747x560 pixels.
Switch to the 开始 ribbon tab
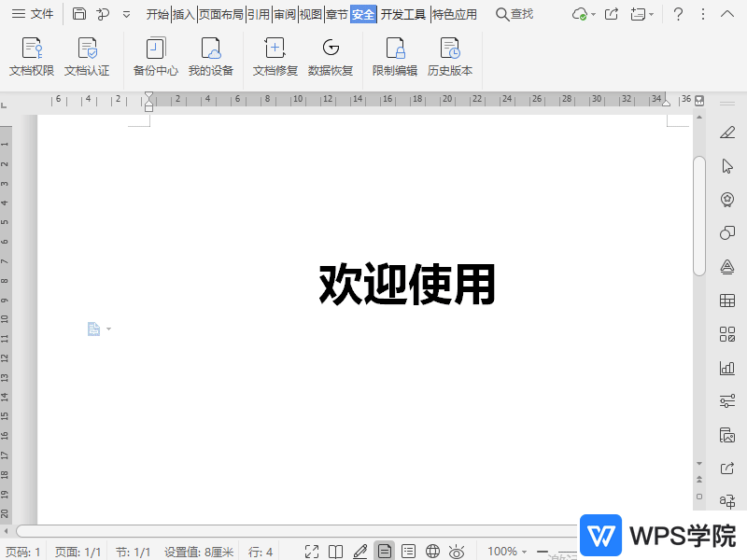click(158, 14)
